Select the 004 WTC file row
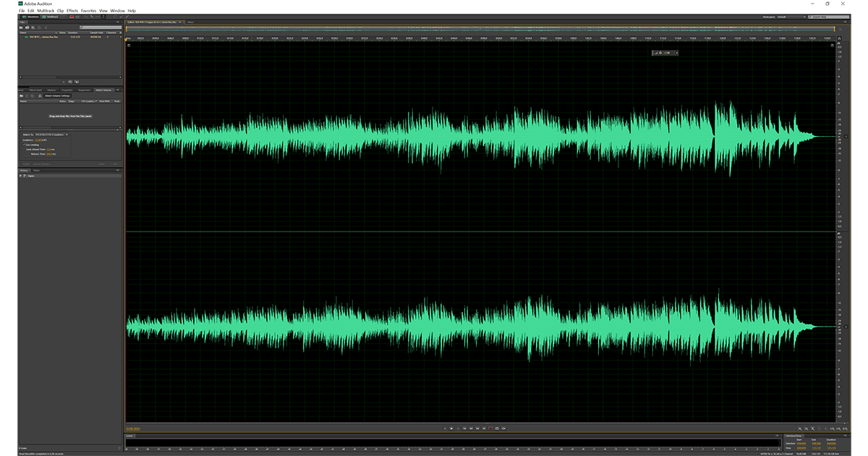Screen dimensions: 868x456 pos(71,37)
